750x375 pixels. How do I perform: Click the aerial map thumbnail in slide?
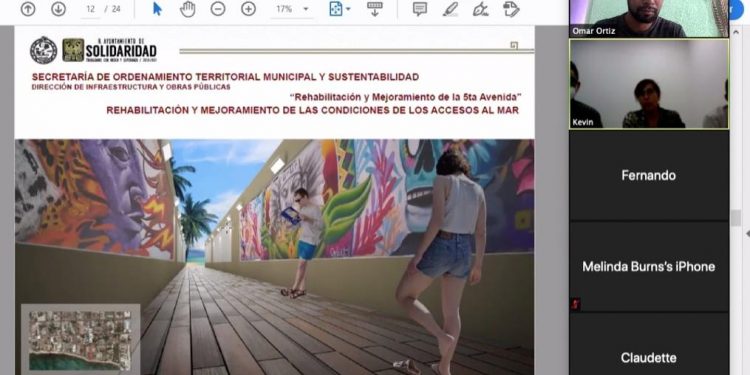(80, 340)
